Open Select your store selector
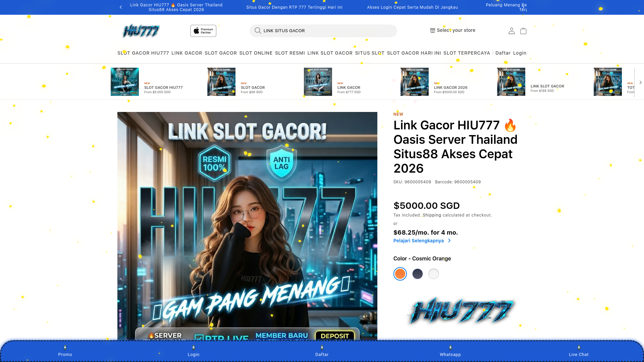Screen dimensions: 644x362 pos(453,30)
